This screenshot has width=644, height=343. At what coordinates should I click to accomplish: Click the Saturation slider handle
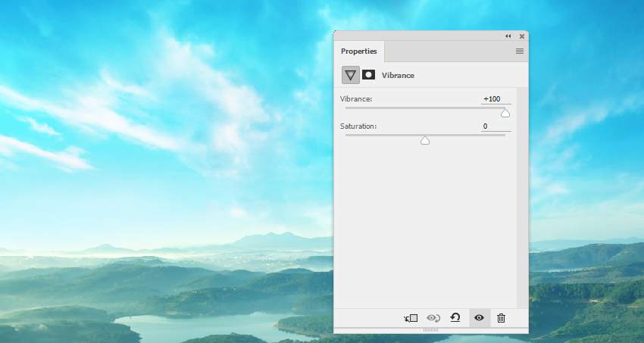(x=425, y=141)
